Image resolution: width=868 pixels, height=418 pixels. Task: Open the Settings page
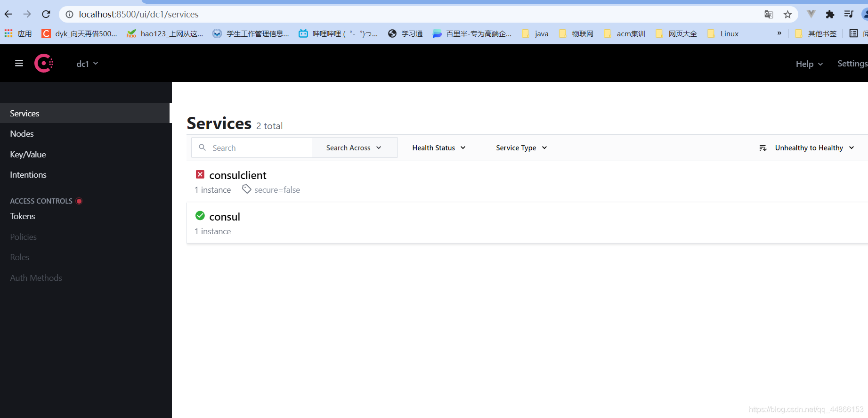pos(852,64)
